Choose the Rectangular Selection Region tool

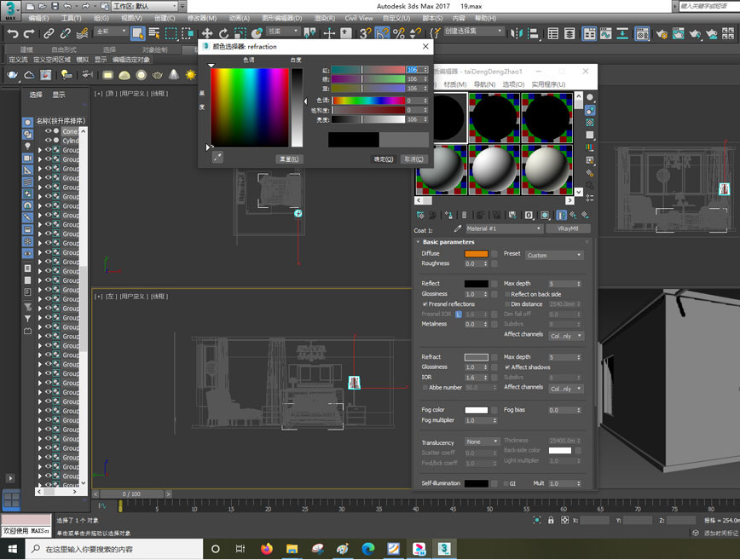(x=171, y=33)
